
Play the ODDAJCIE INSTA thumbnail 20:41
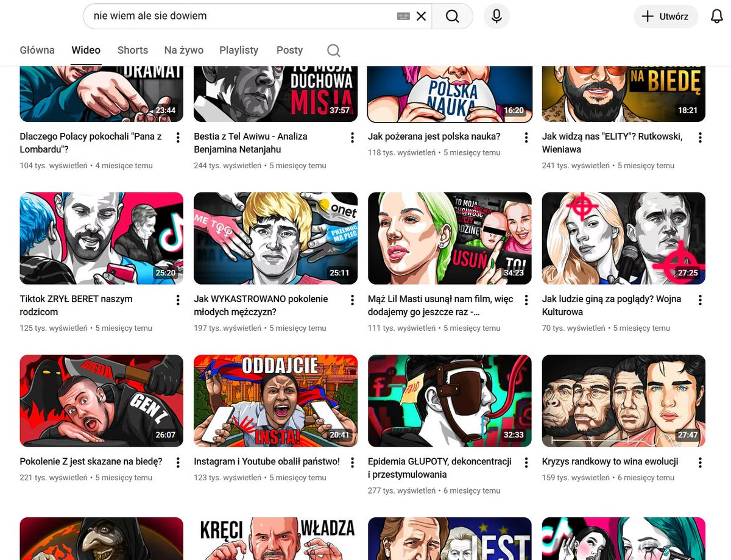click(x=275, y=401)
